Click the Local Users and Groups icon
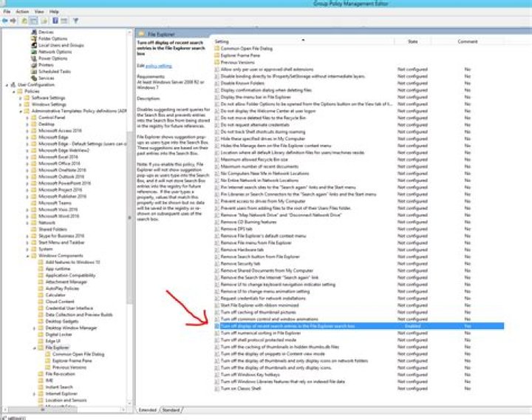Viewport: 532px width, 420px height. (34, 45)
